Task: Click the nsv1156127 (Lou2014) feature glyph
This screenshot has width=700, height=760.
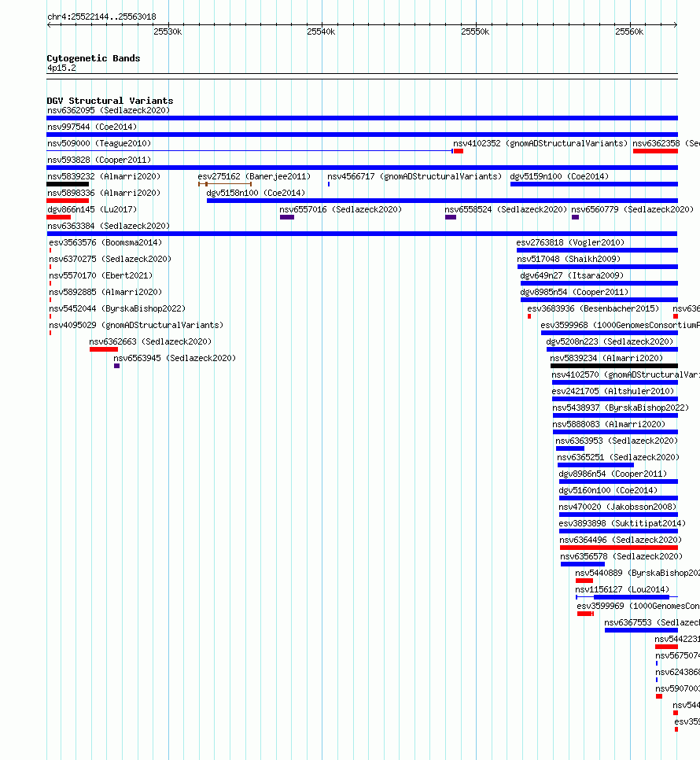Action: [x=627, y=597]
